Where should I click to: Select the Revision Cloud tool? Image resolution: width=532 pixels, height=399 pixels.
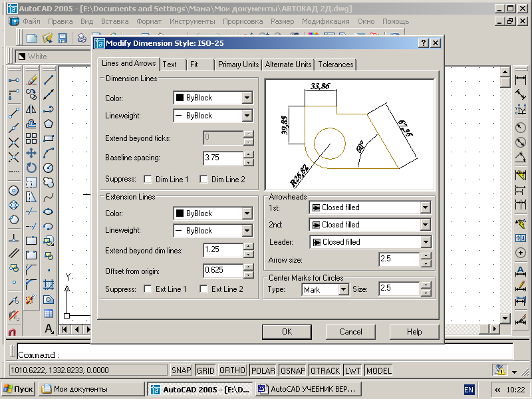(x=49, y=182)
